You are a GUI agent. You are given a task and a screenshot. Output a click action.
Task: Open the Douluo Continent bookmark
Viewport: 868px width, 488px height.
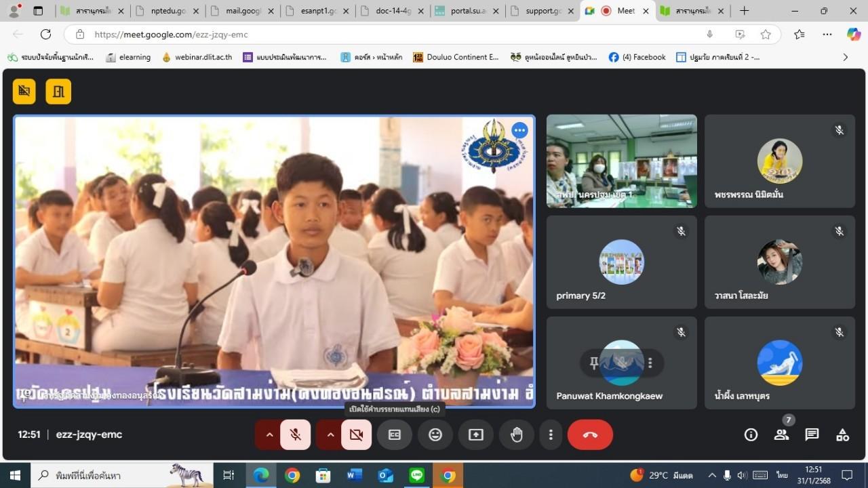[x=456, y=57]
